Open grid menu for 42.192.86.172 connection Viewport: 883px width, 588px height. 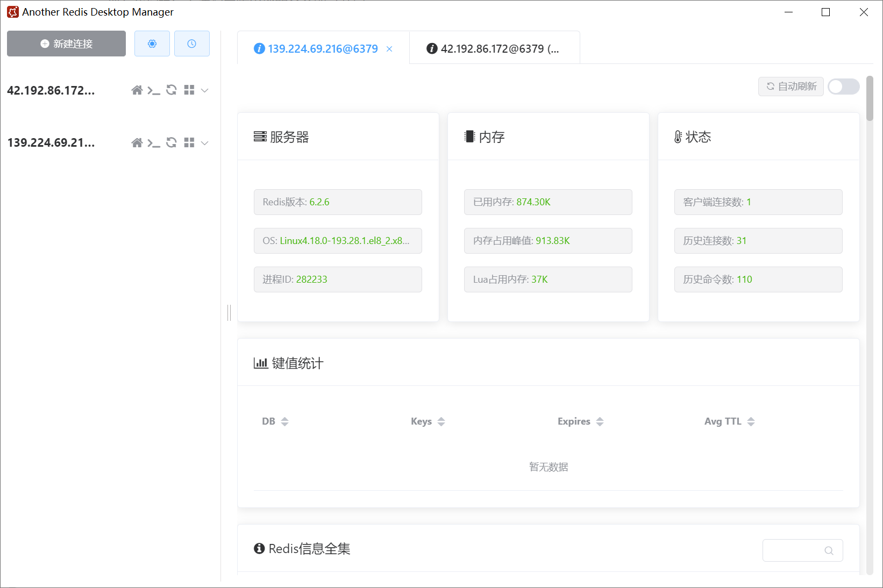click(189, 90)
